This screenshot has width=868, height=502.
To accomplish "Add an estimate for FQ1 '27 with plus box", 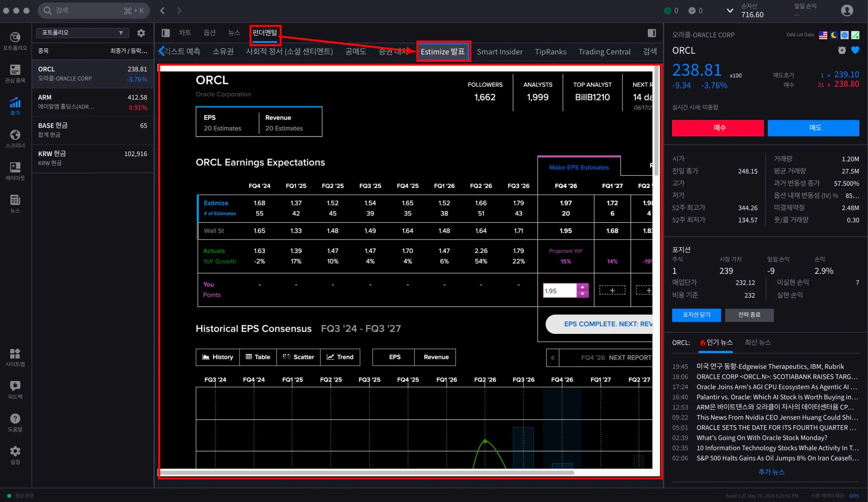I will pyautogui.click(x=612, y=290).
